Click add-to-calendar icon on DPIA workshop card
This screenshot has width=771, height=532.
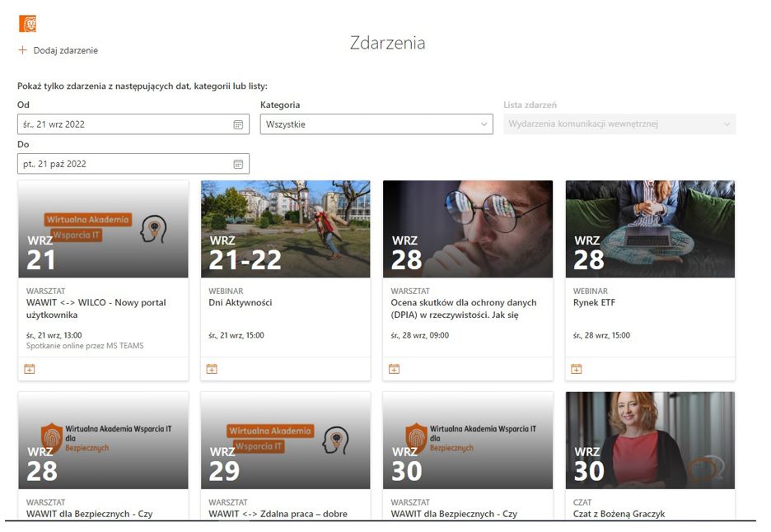394,369
